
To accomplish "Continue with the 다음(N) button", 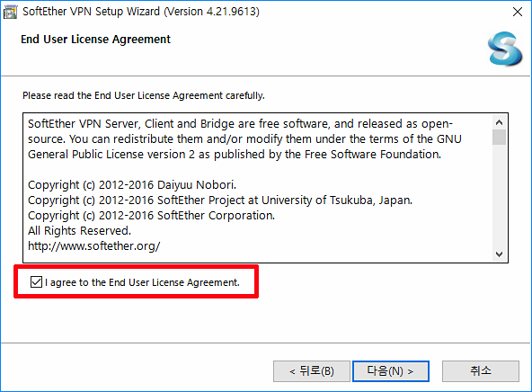I will tap(391, 371).
